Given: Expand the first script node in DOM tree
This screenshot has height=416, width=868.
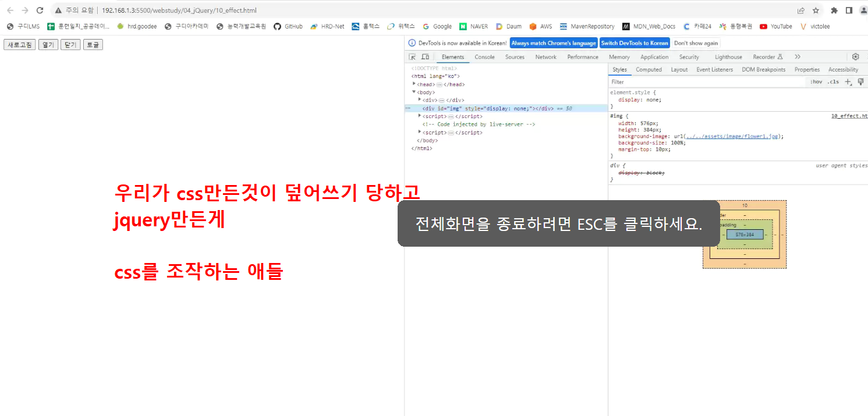Looking at the screenshot, I should [420, 116].
